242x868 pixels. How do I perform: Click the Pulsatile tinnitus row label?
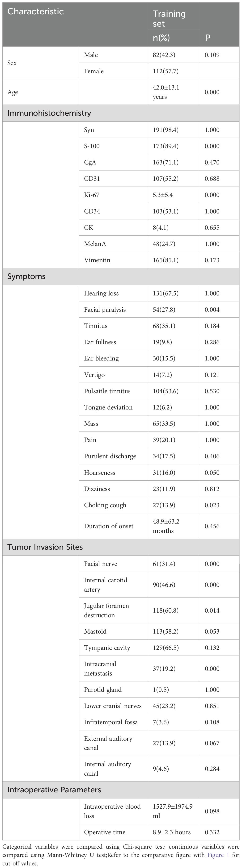click(107, 391)
